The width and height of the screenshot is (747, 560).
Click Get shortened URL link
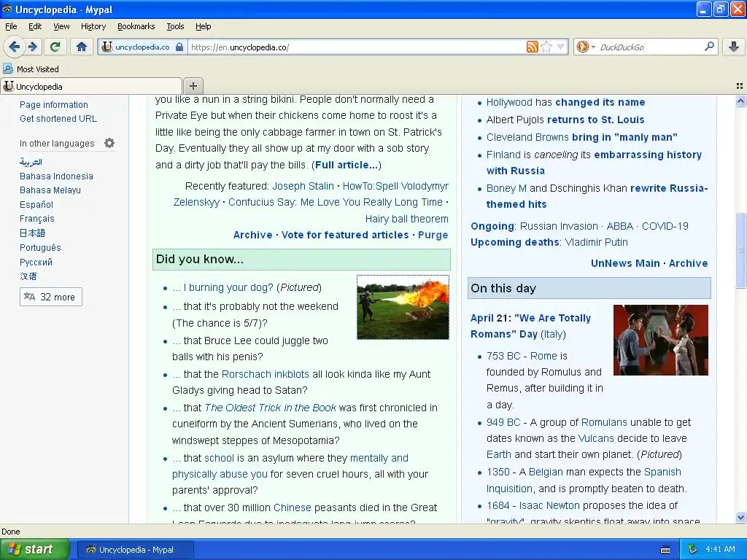click(58, 119)
